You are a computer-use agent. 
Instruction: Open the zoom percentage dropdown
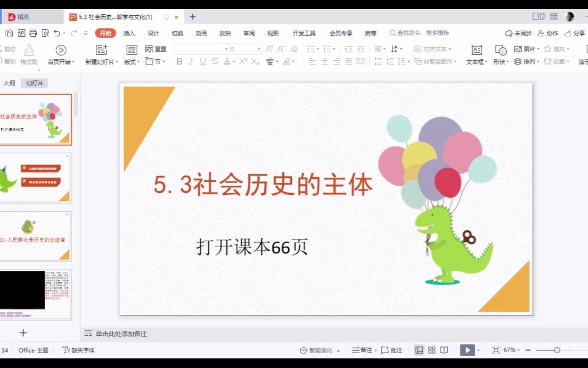click(x=514, y=350)
